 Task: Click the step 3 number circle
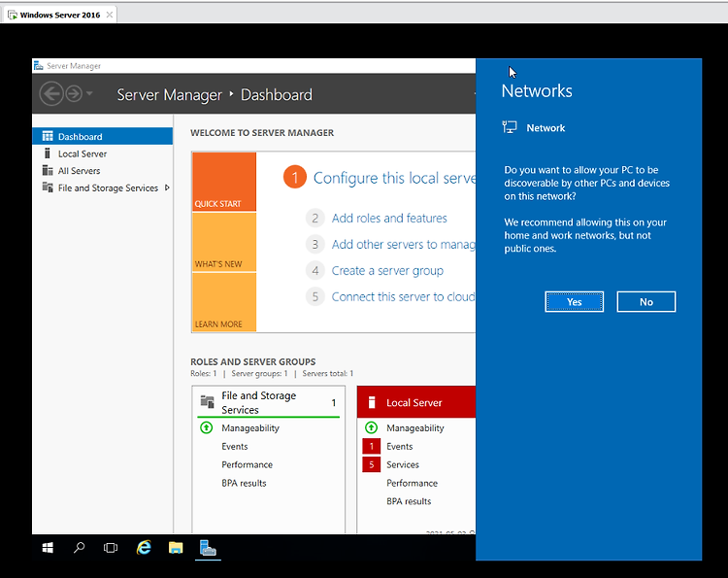[x=315, y=245]
